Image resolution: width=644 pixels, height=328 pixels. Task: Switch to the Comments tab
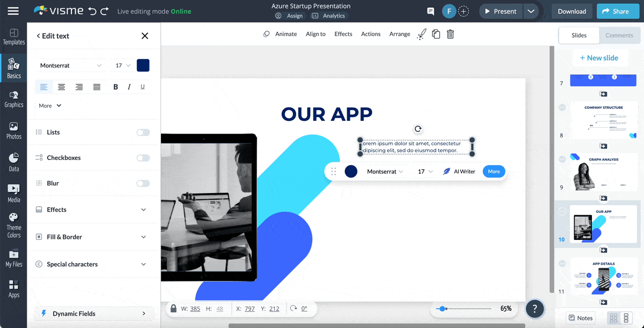[619, 35]
